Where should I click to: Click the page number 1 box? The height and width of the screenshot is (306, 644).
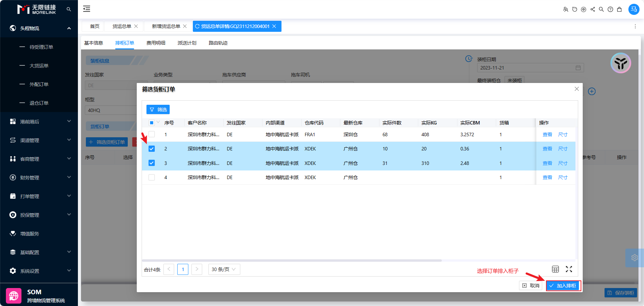[x=183, y=269]
